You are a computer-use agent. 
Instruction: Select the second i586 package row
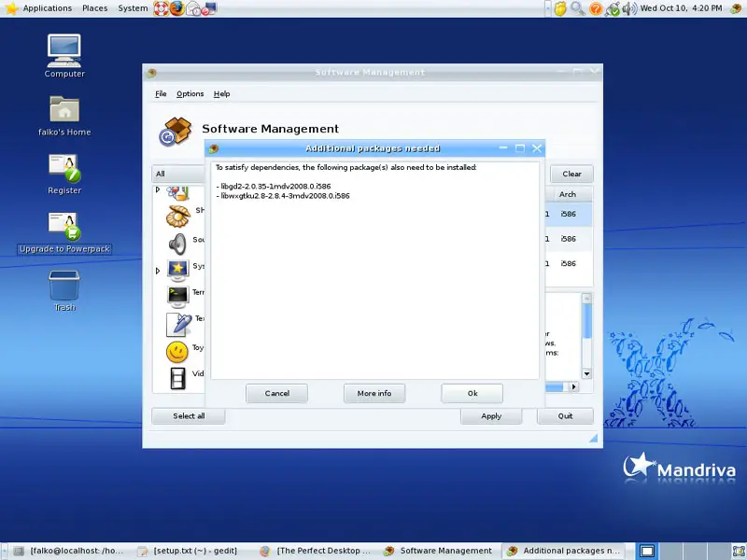click(569, 239)
